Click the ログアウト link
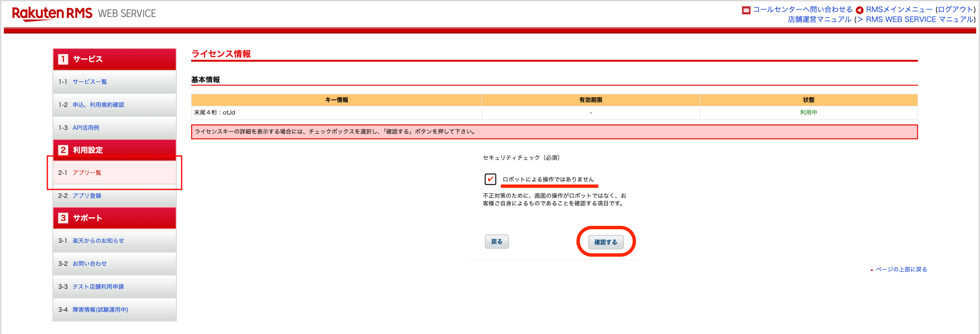This screenshot has height=334, width=980. click(955, 9)
